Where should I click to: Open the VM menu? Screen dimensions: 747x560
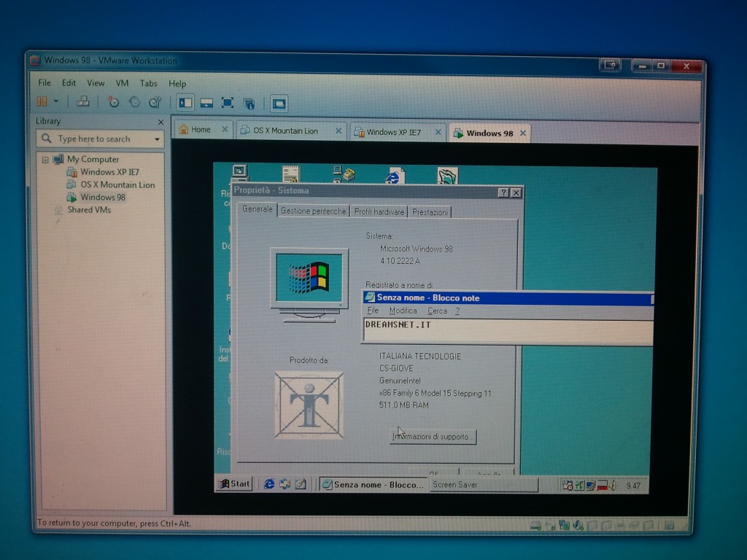[x=122, y=83]
